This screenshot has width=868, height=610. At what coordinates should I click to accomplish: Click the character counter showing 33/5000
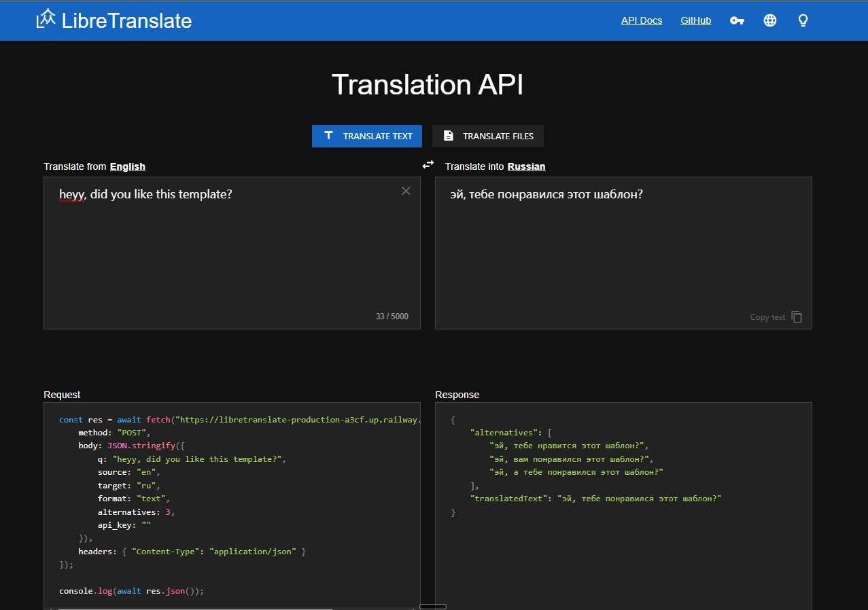(392, 316)
